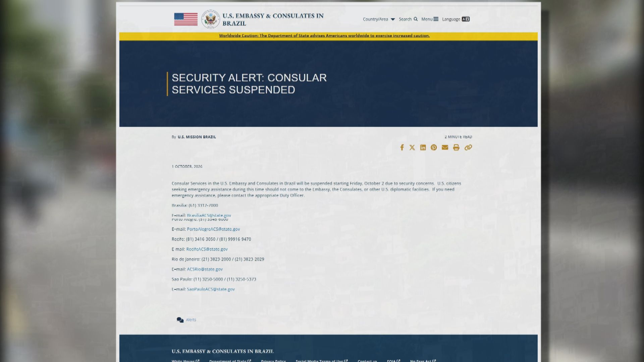The width and height of the screenshot is (644, 362).
Task: Open the Language selector
Action: (x=455, y=19)
